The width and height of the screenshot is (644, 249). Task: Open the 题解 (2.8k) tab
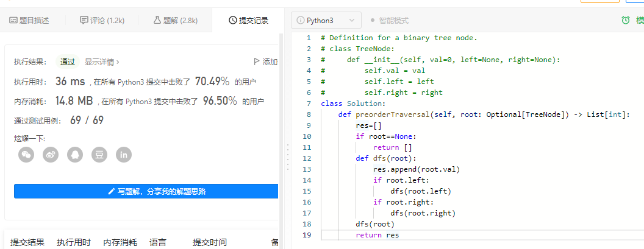point(176,20)
